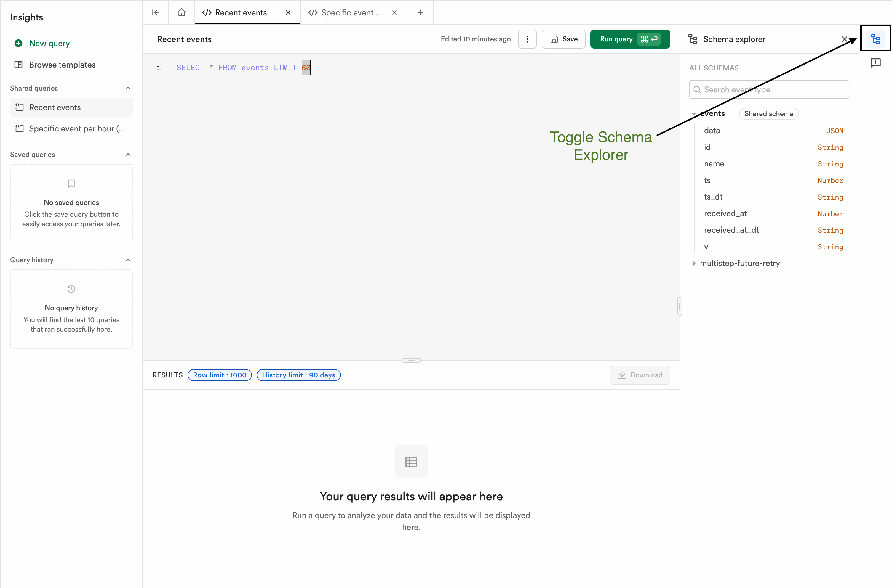This screenshot has width=892, height=588.
Task: Run the SQL query
Action: click(630, 39)
